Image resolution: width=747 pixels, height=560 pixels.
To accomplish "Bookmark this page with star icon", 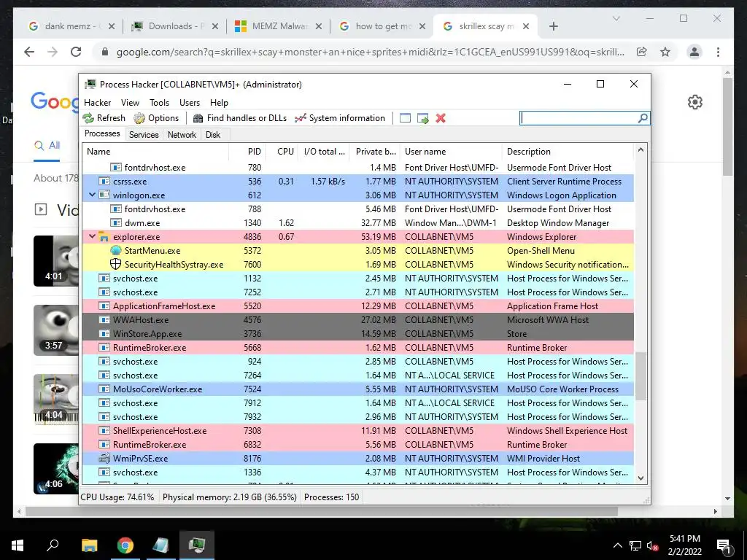I will pos(665,52).
